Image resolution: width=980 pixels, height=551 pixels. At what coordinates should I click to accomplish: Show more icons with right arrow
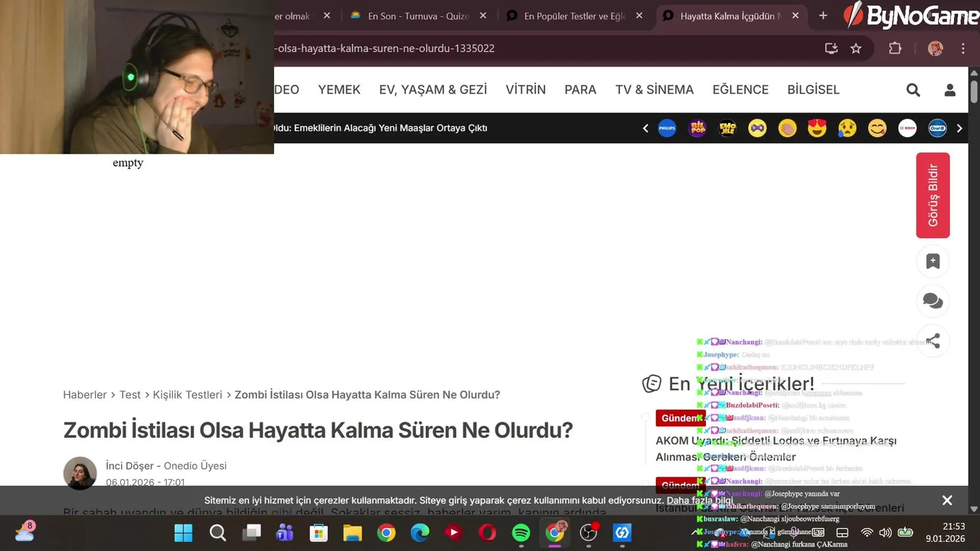click(x=959, y=129)
